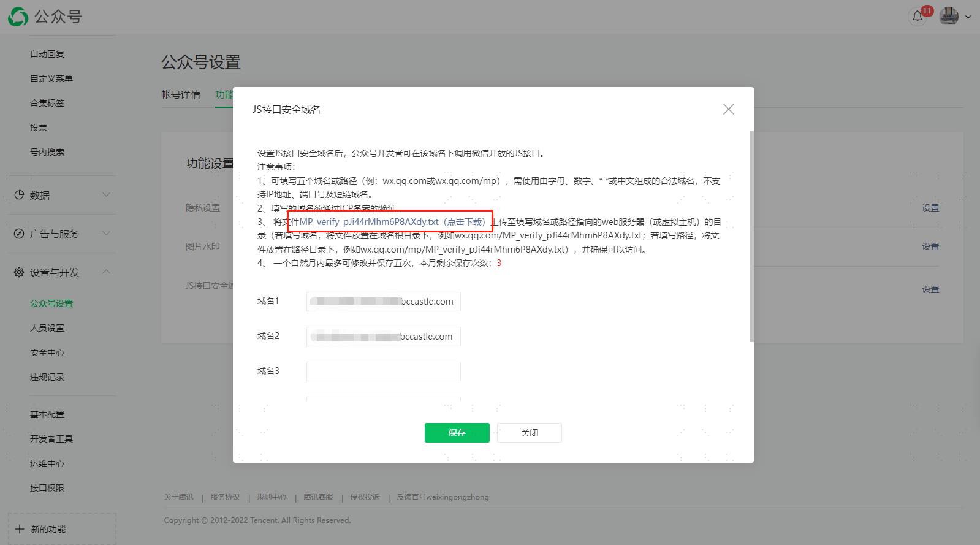Viewport: 980px width, 545px height.
Task: Open the account avatar menu
Action: (x=949, y=16)
